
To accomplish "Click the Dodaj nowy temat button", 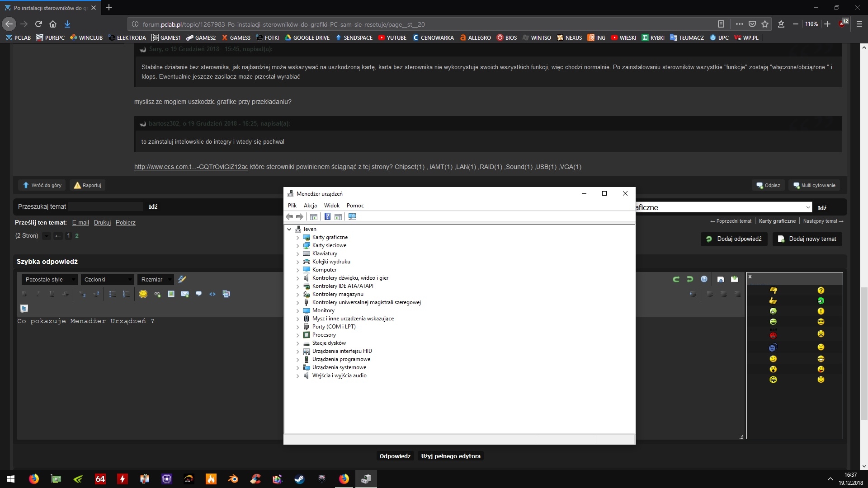I will [x=807, y=239].
